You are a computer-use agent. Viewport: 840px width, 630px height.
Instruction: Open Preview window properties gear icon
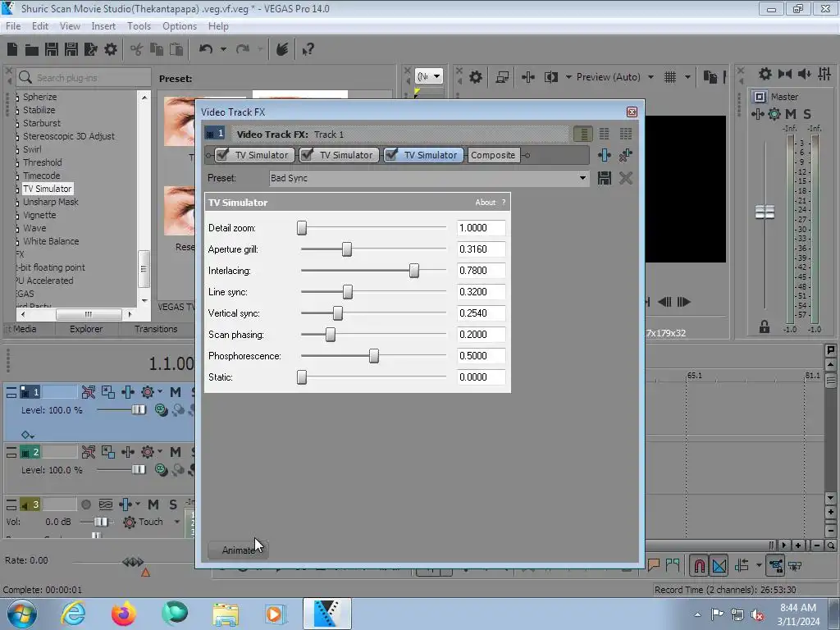475,77
